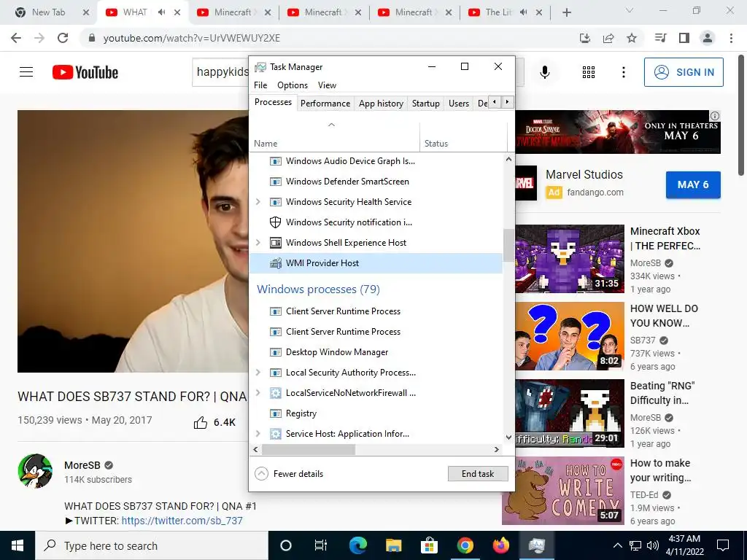
Task: Launch Firefox from the taskbar
Action: coord(500,545)
